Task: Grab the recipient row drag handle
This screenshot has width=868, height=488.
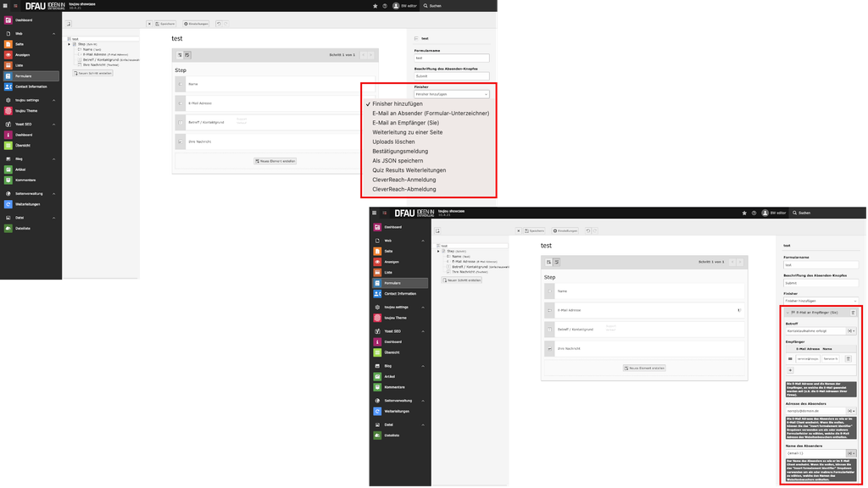Action: [x=791, y=359]
